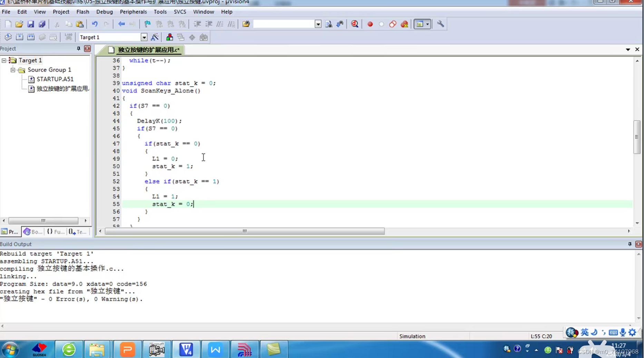Open the Project menu
Viewport: 644px width, 358px height.
[61, 12]
